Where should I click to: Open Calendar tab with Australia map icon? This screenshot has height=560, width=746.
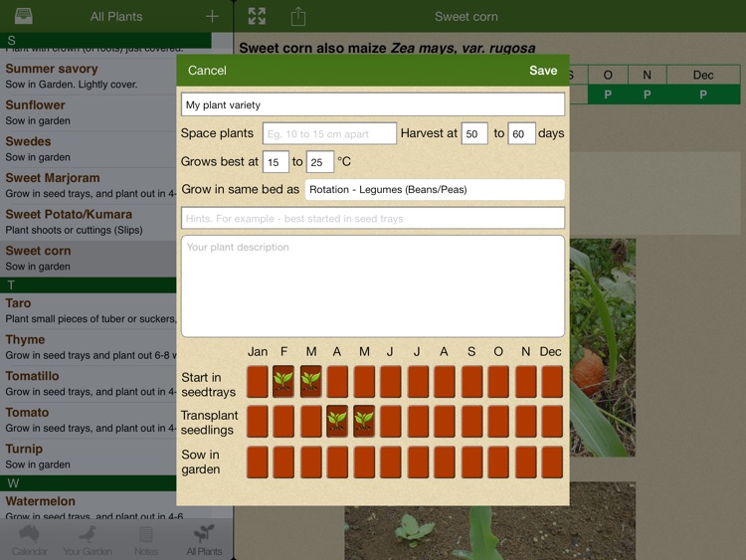click(30, 540)
